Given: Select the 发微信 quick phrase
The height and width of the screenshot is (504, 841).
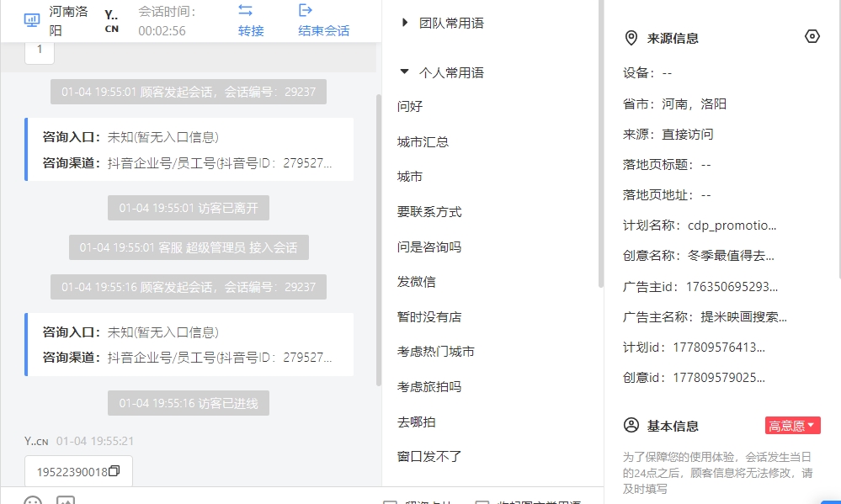Looking at the screenshot, I should 416,282.
